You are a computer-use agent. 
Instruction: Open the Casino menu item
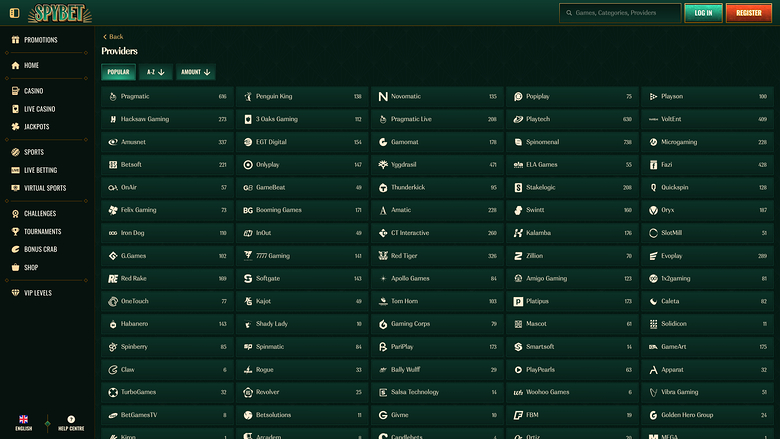coord(33,91)
